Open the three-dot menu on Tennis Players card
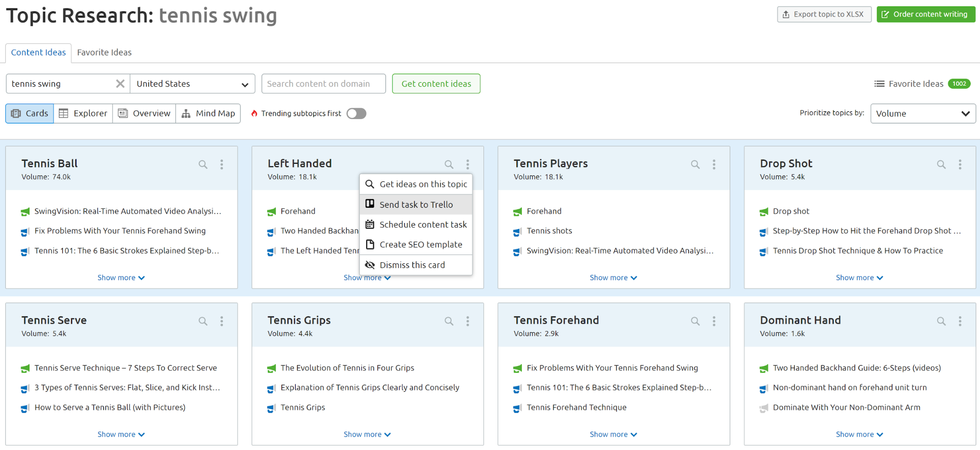980x450 pixels. [714, 164]
